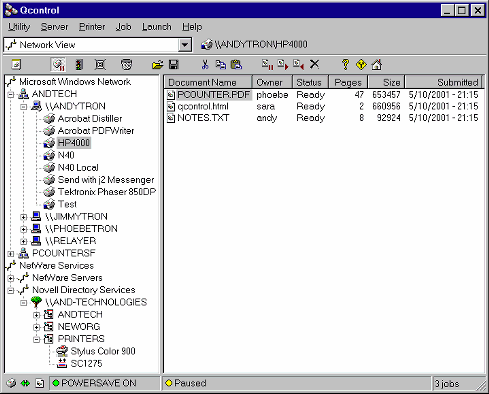Toggle the pause printer toolbar button
Image resolution: width=489 pixels, height=394 pixels.
(x=58, y=65)
